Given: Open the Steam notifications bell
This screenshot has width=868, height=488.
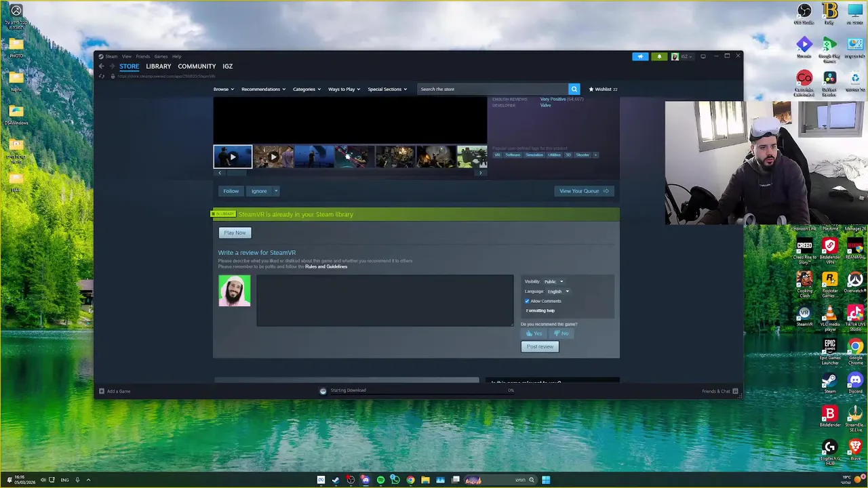Looking at the screenshot, I should click(x=659, y=56).
